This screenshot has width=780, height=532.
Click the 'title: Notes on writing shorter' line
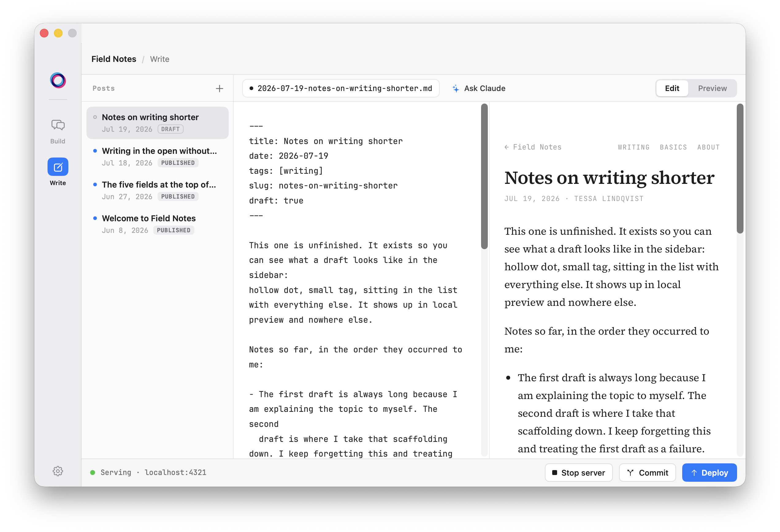[326, 141]
